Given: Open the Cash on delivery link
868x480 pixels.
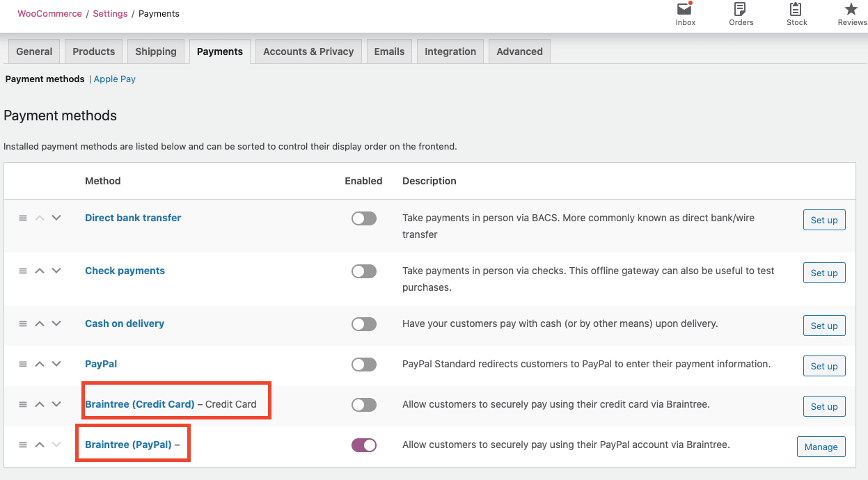Looking at the screenshot, I should pyautogui.click(x=125, y=323).
